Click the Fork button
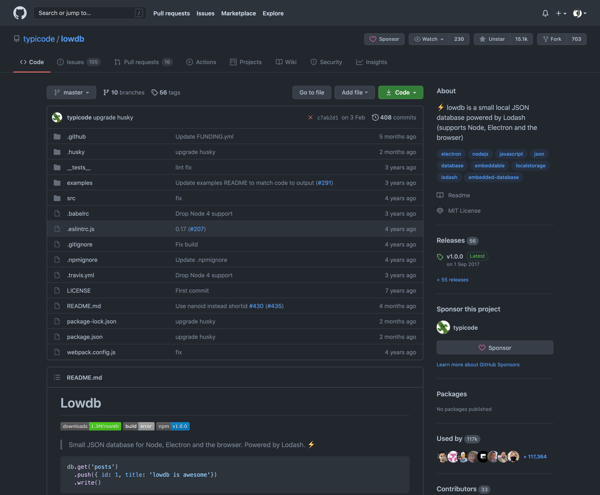 tap(552, 39)
